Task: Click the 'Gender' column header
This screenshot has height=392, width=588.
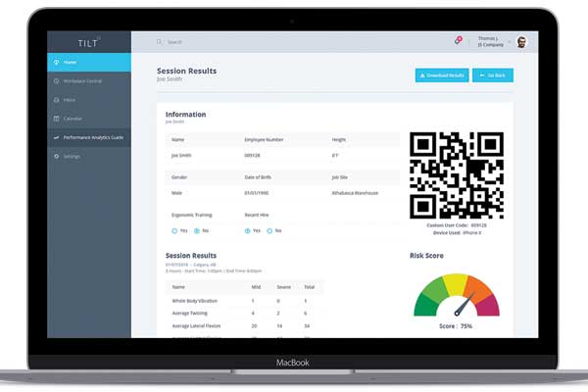Action: [x=179, y=177]
